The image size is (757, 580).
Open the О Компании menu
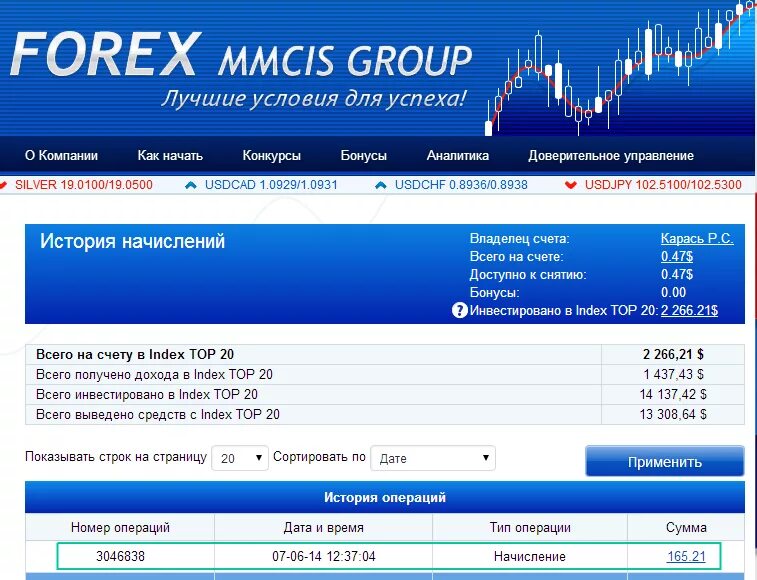(61, 156)
